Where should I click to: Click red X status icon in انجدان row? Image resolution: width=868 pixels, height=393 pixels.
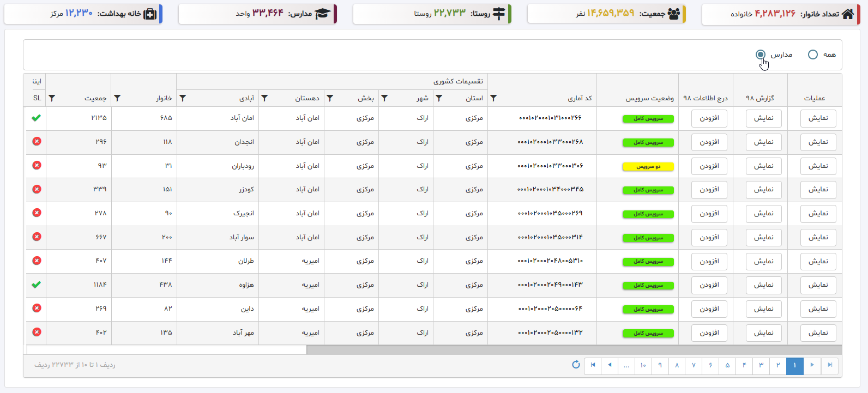coord(37,142)
